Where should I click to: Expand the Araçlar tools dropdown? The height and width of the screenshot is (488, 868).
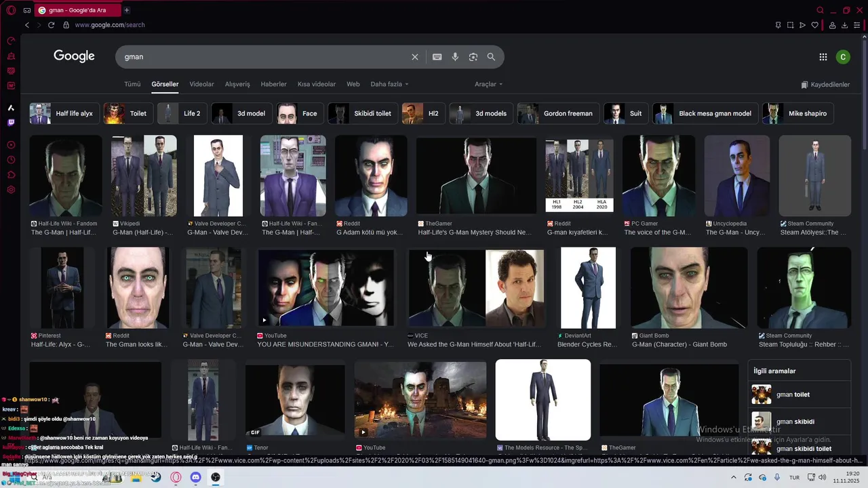pos(488,84)
